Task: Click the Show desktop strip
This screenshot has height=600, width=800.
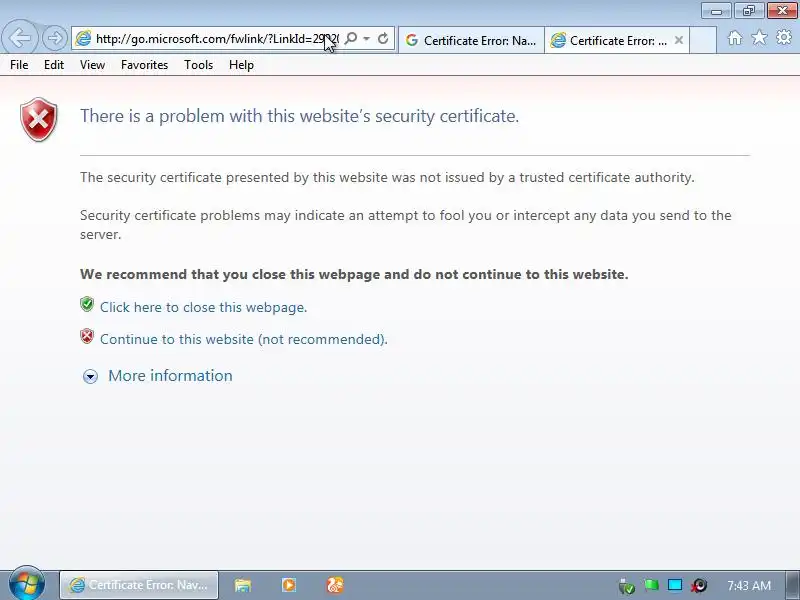Action: pos(792,585)
